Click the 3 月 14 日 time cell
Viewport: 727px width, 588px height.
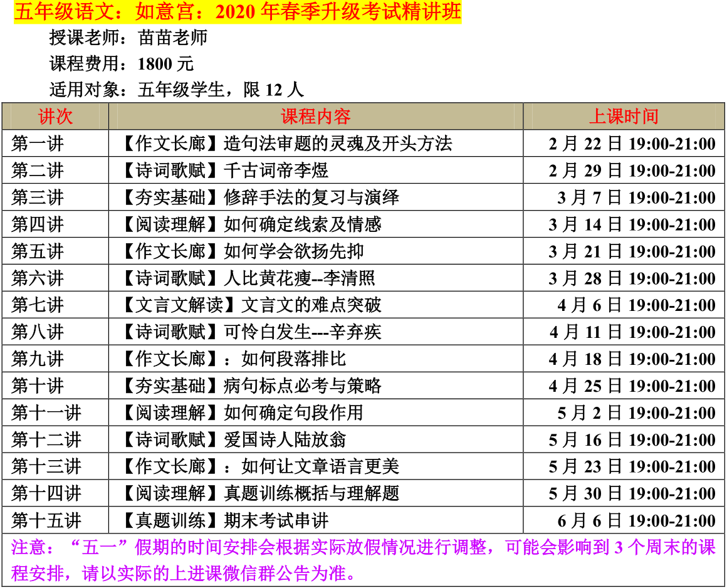pos(632,225)
